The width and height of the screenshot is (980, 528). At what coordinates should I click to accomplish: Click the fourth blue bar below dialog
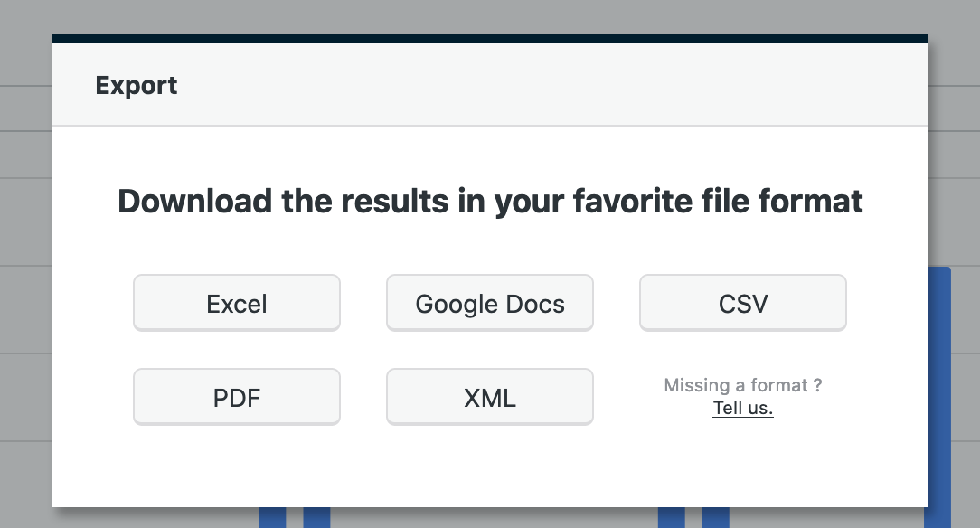click(x=715, y=518)
